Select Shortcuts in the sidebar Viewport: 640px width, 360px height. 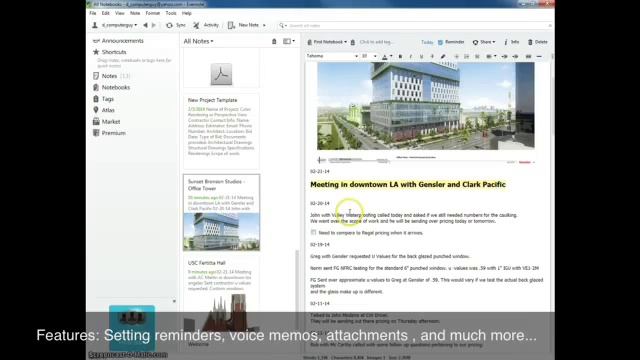pyautogui.click(x=110, y=52)
